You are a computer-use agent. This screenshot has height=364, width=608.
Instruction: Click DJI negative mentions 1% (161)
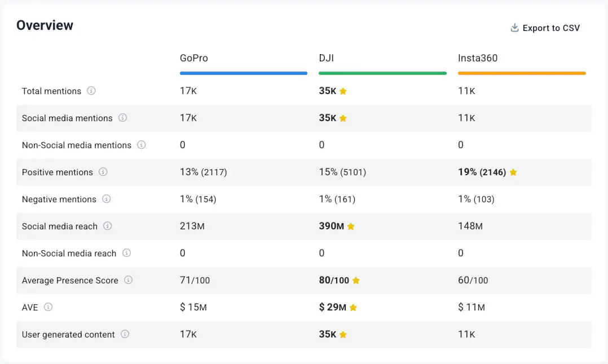(x=337, y=199)
